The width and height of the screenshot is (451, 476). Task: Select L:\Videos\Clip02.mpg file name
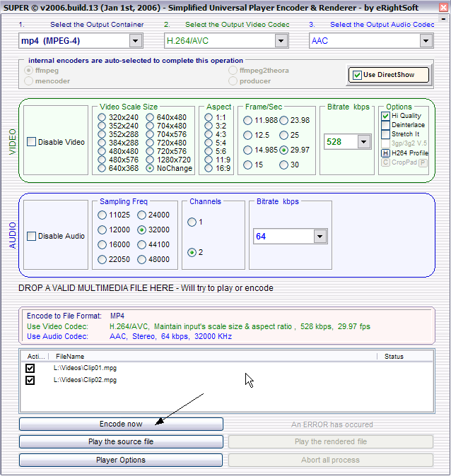click(85, 380)
